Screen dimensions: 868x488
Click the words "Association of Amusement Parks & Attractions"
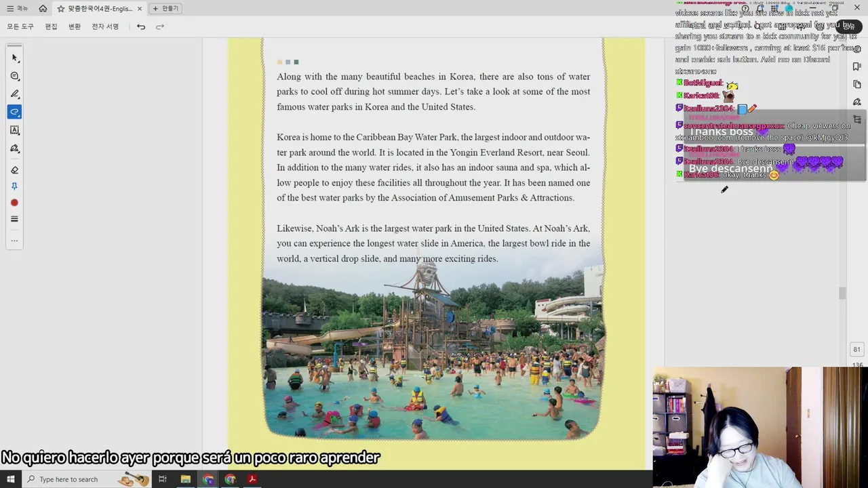(x=482, y=198)
